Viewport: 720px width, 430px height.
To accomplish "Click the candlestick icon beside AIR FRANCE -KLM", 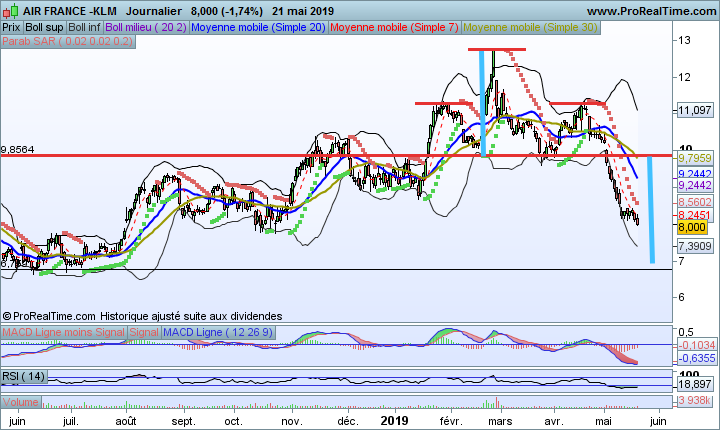I will coord(11,11).
